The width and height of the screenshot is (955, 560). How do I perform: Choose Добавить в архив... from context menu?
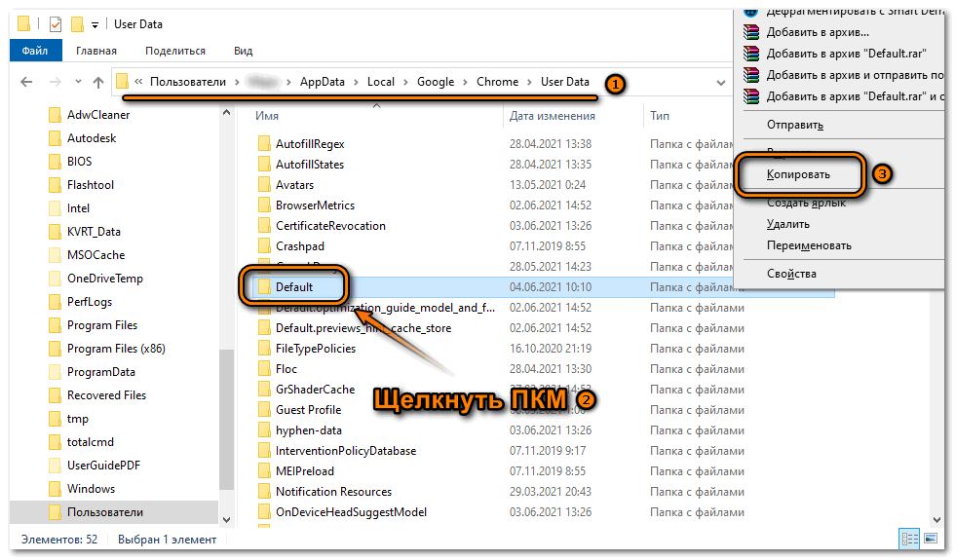818,32
